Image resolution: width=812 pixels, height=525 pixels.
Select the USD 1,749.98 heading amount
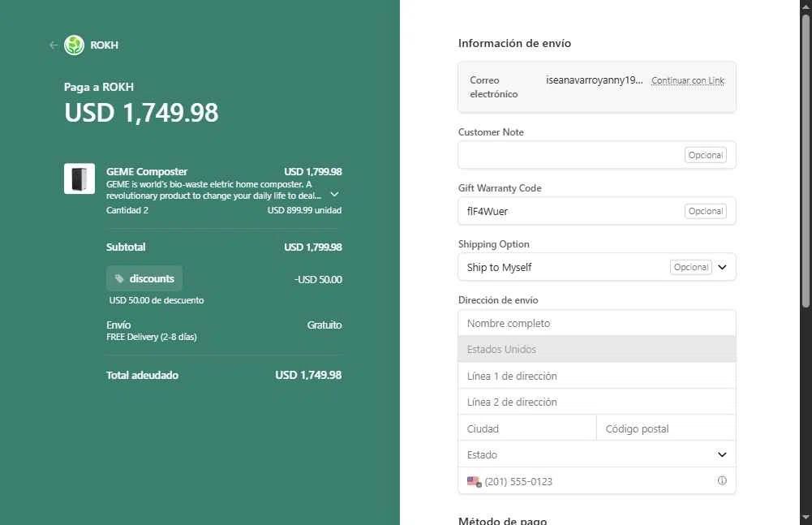coord(141,113)
